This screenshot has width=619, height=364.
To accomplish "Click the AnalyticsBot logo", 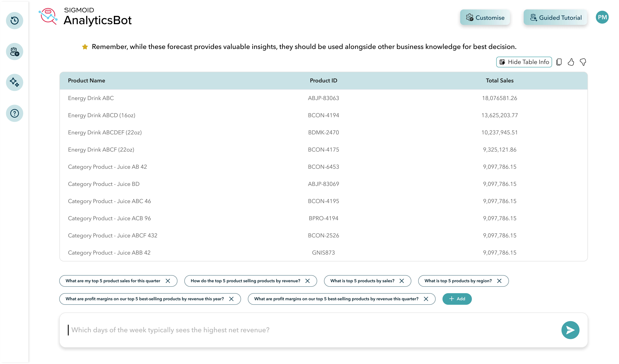I will (x=85, y=17).
